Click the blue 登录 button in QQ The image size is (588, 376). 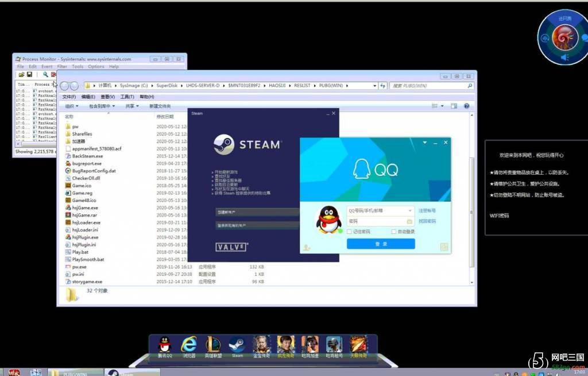[x=381, y=244]
